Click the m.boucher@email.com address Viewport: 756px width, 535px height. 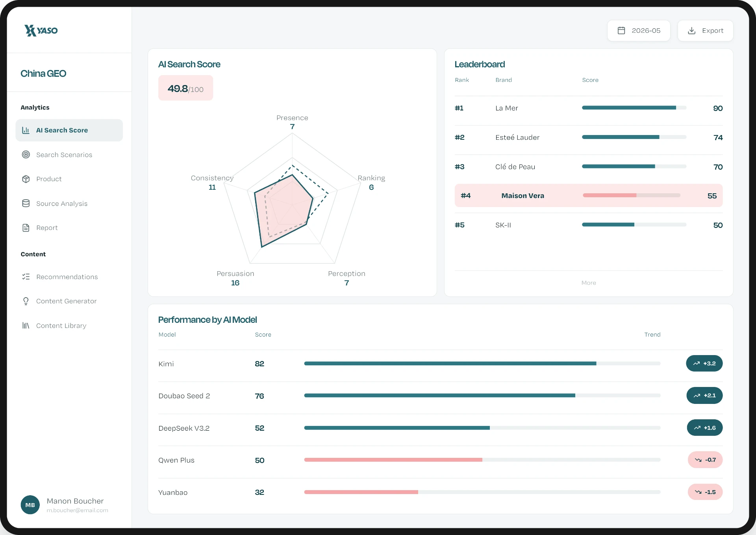tap(77, 510)
